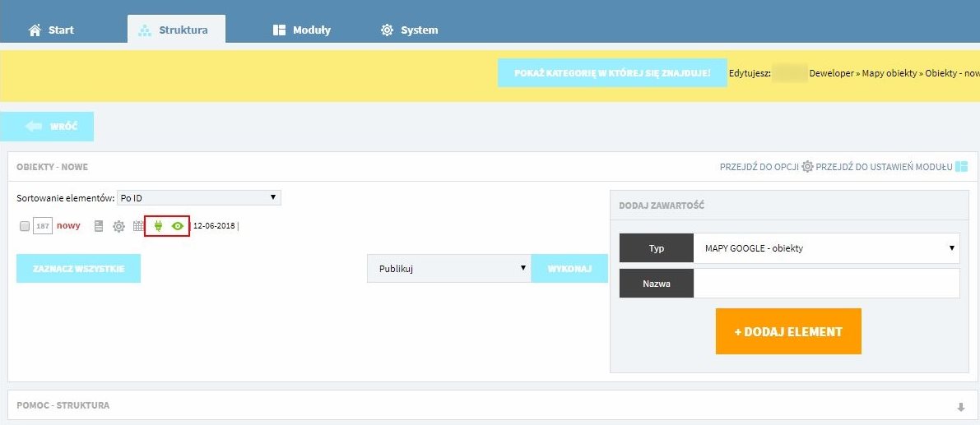Click the DODAJ ZAWARTOŚĆ heading
The width and height of the screenshot is (980, 425).
[x=662, y=206]
